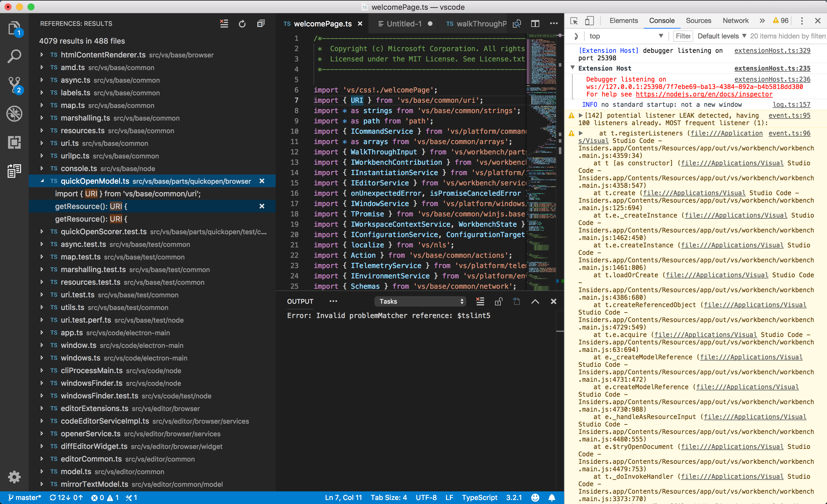This screenshot has width=827, height=504.
Task: Open the Extensions view icon
Action: click(x=14, y=142)
